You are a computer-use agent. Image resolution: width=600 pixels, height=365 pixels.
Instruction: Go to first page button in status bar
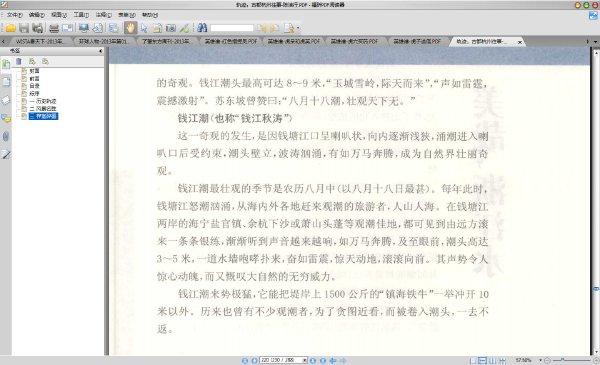(x=245, y=360)
